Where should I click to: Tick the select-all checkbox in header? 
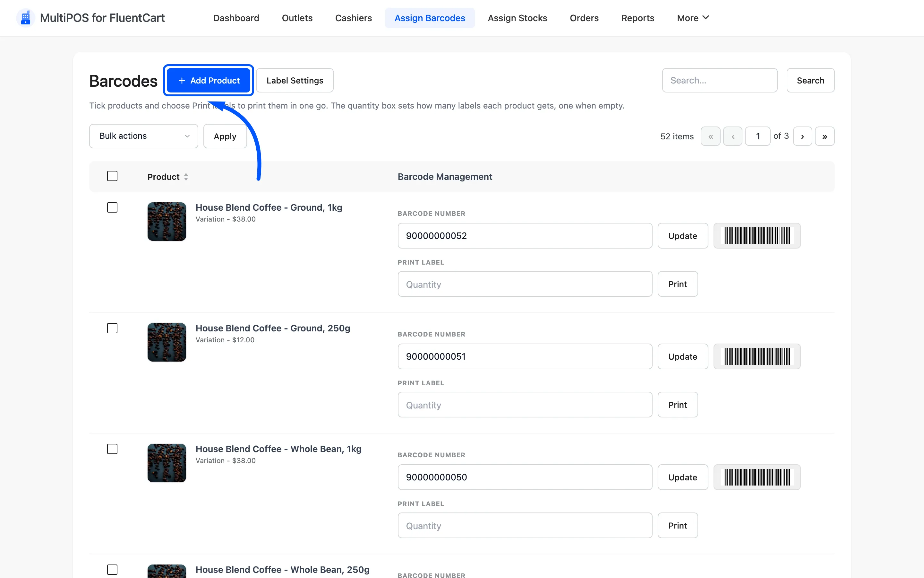(x=112, y=176)
